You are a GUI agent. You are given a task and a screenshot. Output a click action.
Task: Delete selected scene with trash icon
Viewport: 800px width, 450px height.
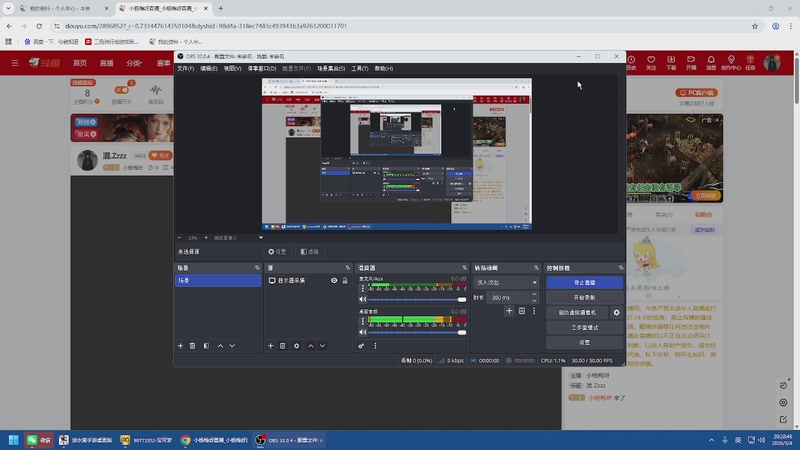click(192, 346)
